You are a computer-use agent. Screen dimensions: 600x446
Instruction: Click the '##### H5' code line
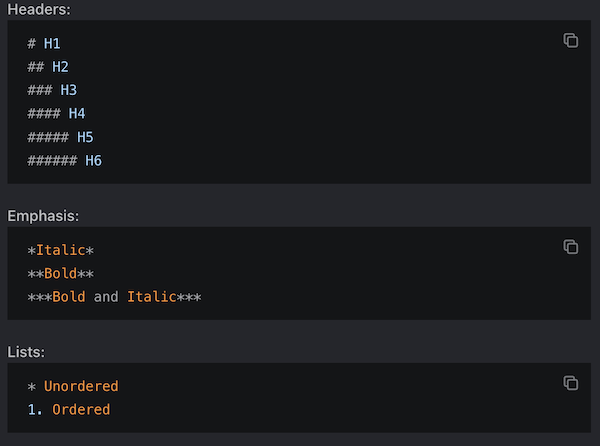tap(60, 136)
